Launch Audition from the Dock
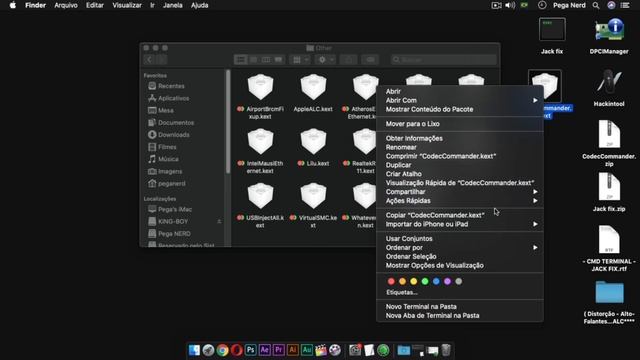640x360 pixels. 307,350
